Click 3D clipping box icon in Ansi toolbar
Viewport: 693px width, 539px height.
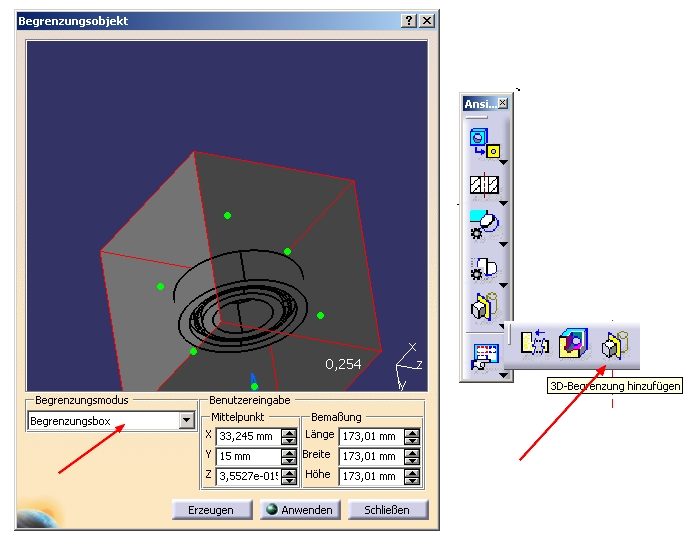484,306
